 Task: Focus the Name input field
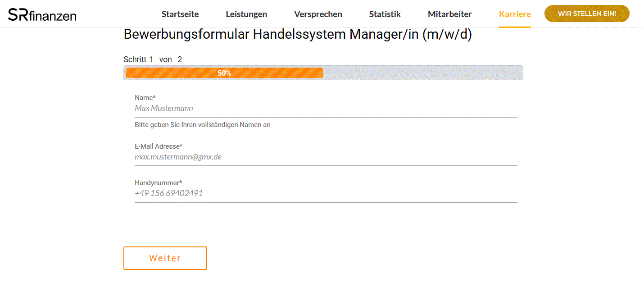click(326, 108)
